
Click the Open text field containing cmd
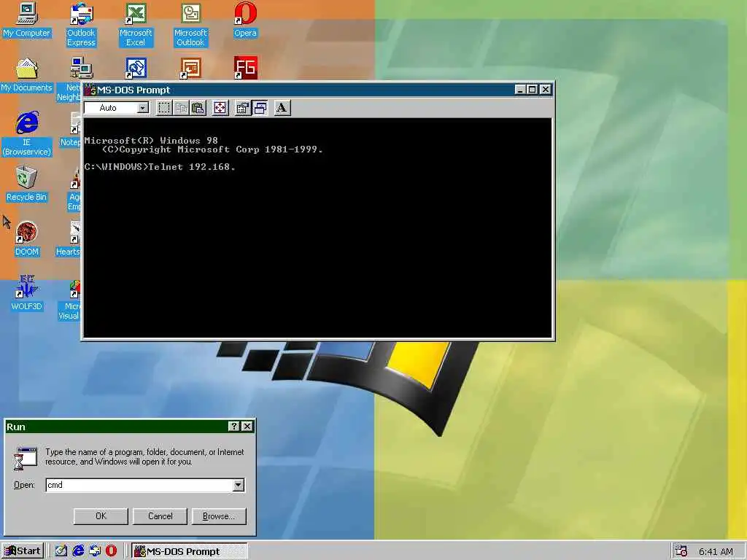(139, 485)
